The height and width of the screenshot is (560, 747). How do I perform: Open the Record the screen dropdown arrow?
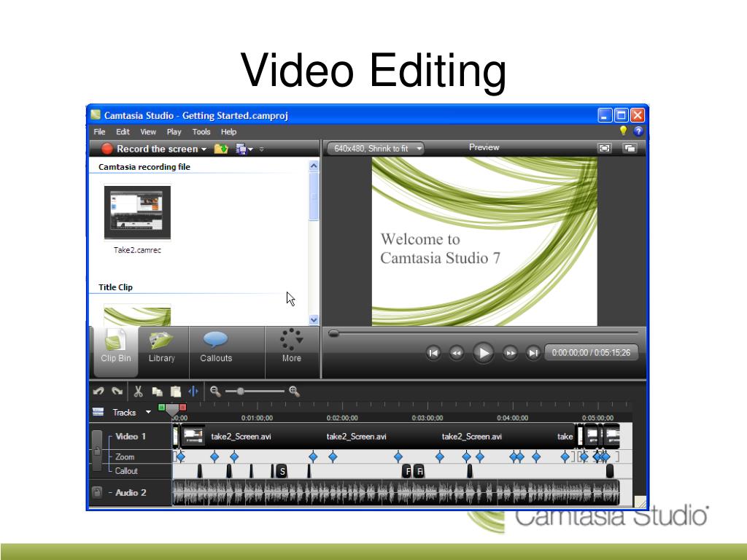(x=203, y=149)
